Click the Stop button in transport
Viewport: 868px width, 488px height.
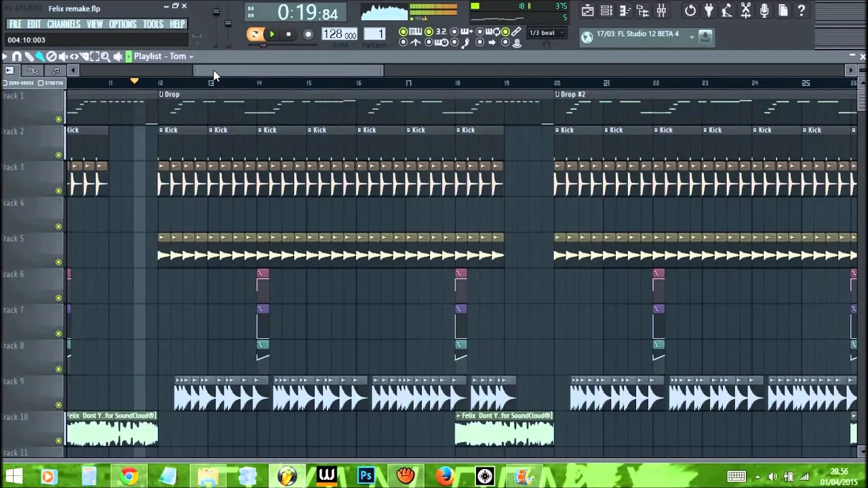click(289, 34)
